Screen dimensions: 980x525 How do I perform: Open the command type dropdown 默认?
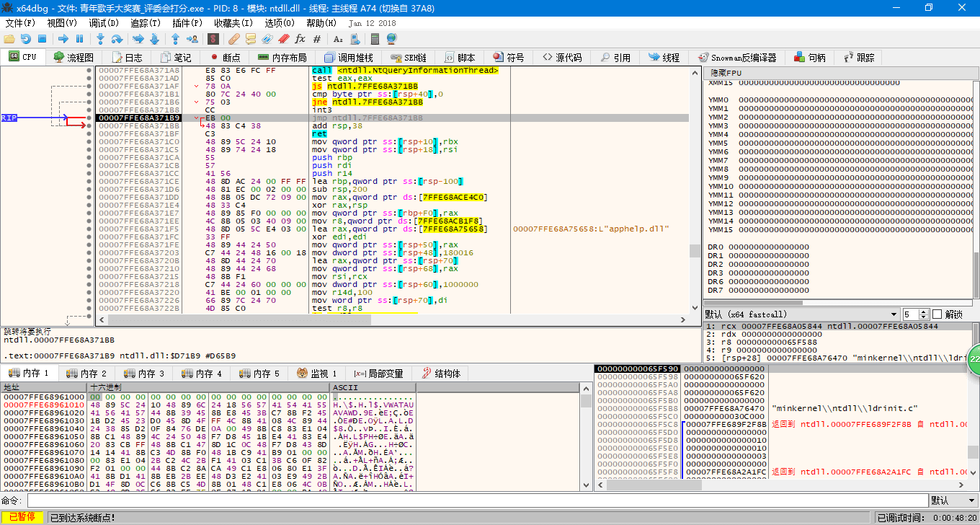[953, 500]
